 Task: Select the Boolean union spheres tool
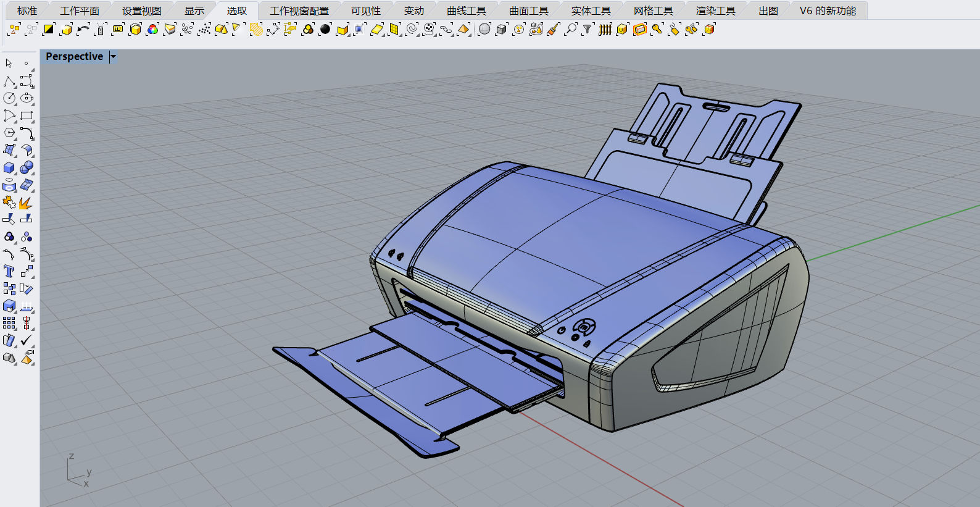pos(27,167)
